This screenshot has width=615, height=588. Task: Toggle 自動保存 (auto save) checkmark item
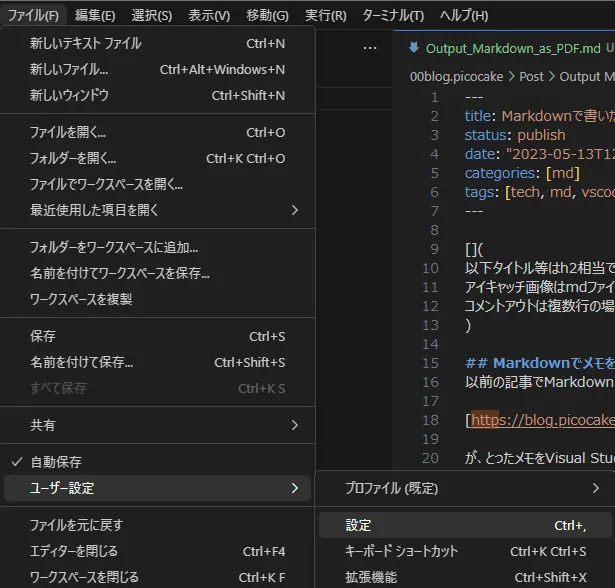click(56, 462)
